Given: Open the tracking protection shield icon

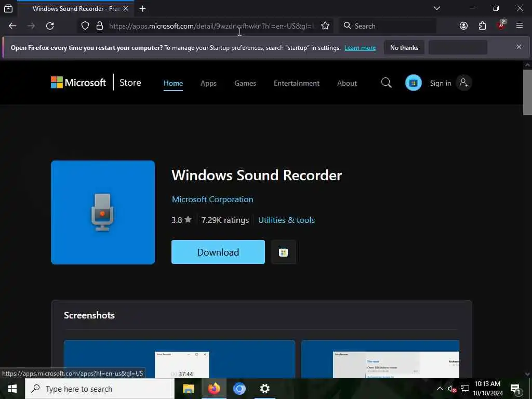Looking at the screenshot, I should pos(85,26).
